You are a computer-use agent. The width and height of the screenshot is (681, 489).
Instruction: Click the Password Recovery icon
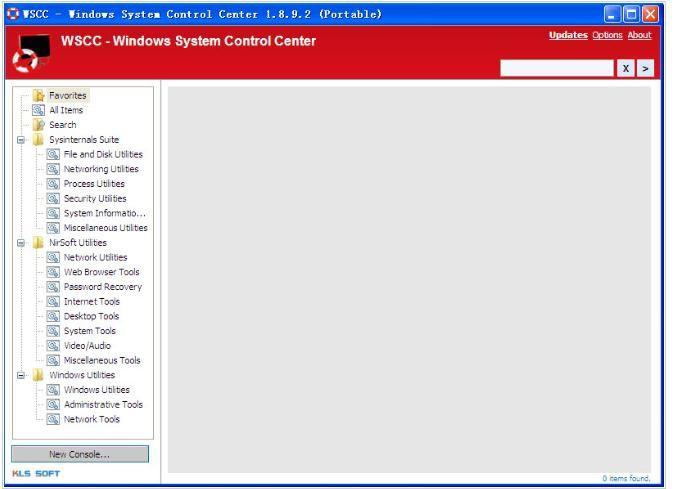(x=53, y=287)
